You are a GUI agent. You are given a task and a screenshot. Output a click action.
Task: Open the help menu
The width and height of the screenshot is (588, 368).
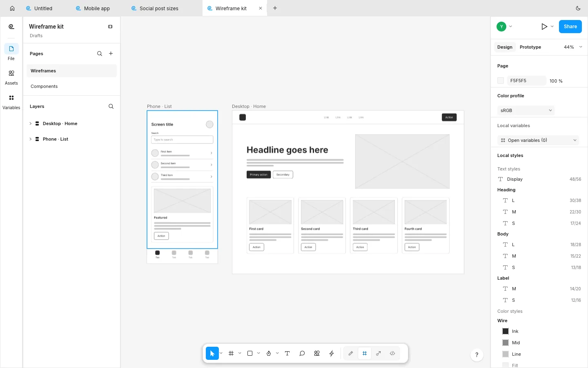(x=477, y=355)
